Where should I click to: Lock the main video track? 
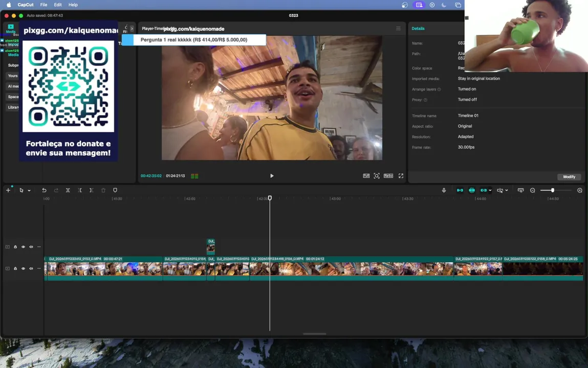[15, 268]
